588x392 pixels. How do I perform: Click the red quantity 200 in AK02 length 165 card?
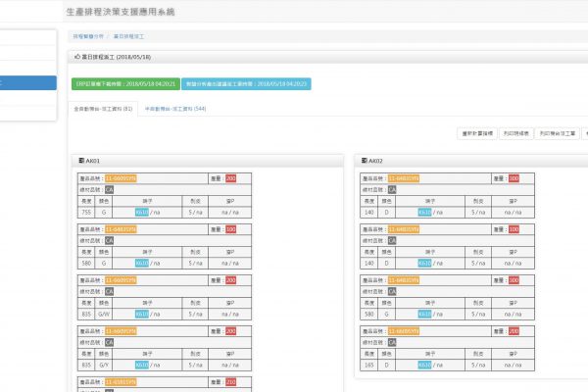click(x=514, y=331)
